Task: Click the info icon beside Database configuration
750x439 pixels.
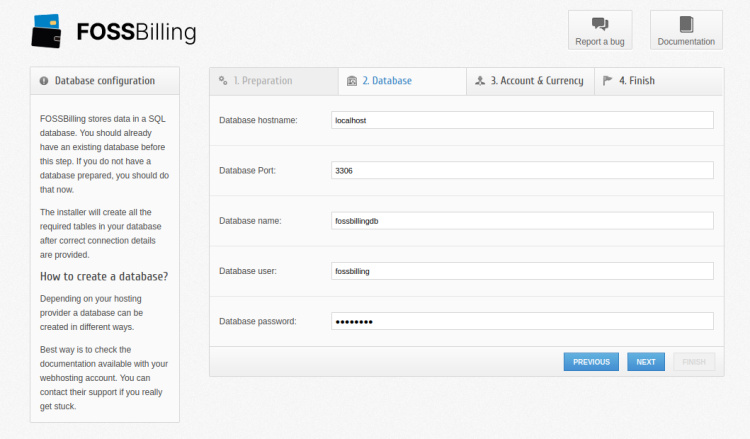Action: [x=44, y=81]
